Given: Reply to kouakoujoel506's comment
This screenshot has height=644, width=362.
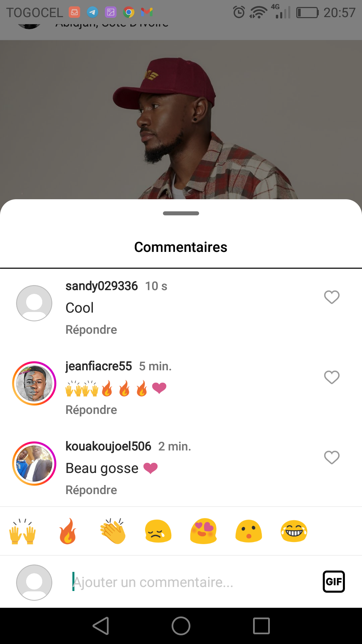Looking at the screenshot, I should (91, 490).
